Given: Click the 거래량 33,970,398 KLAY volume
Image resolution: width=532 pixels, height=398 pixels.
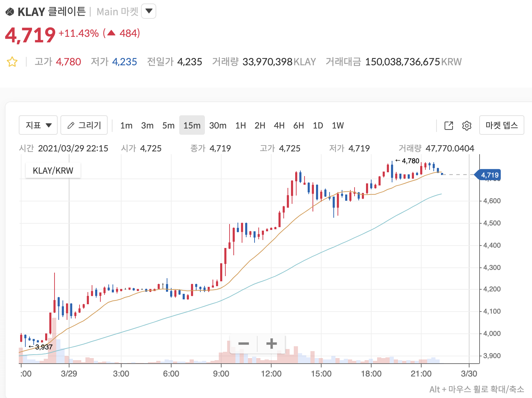Looking at the screenshot, I should tap(264, 62).
